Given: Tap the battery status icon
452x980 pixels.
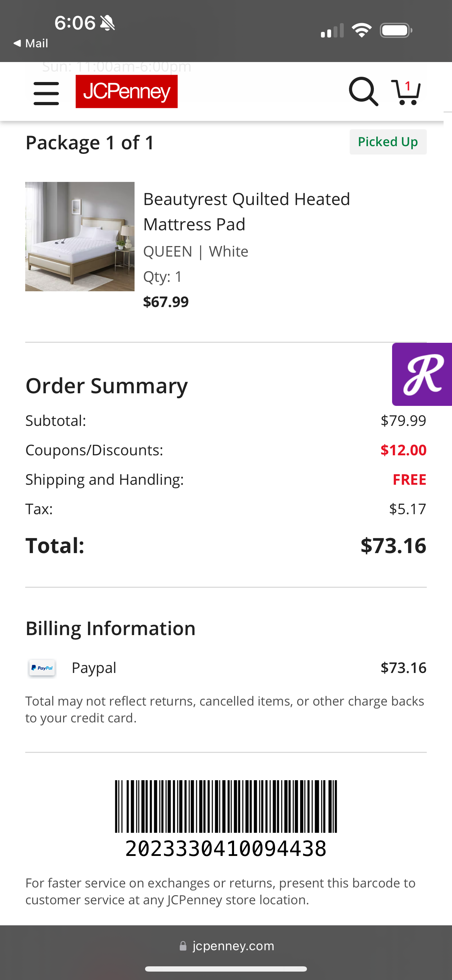Looking at the screenshot, I should pyautogui.click(x=396, y=30).
